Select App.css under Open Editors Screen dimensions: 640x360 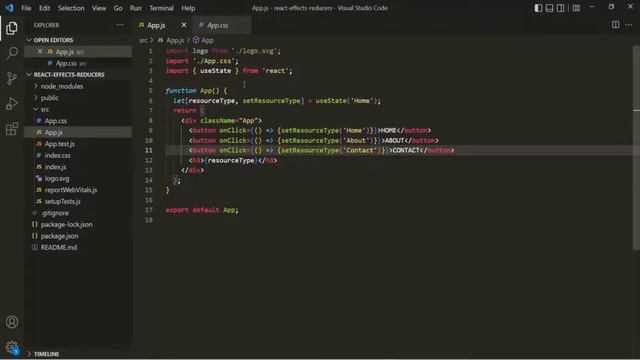[67, 63]
